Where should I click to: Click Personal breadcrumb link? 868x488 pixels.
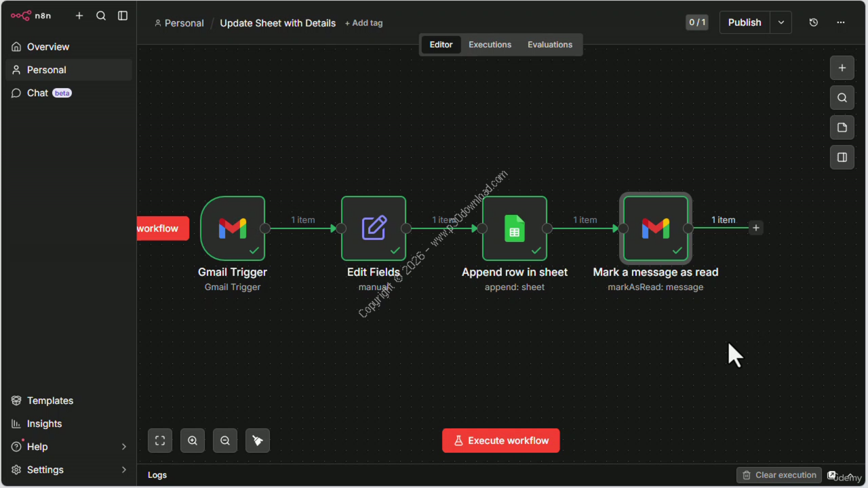[x=179, y=23]
